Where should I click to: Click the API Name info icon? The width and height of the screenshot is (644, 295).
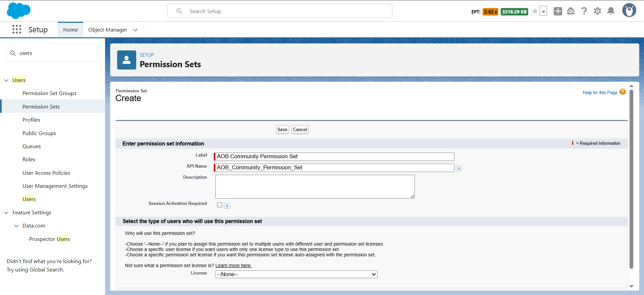(459, 168)
